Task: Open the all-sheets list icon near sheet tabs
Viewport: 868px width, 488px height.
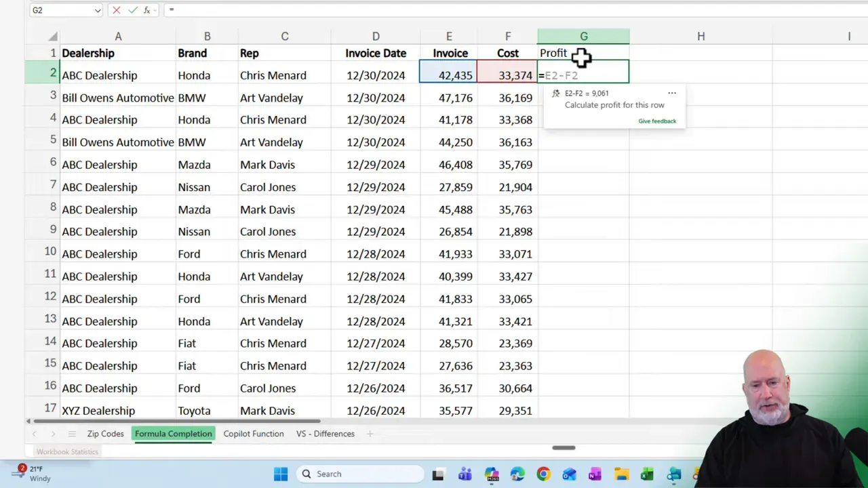Action: coord(71,434)
